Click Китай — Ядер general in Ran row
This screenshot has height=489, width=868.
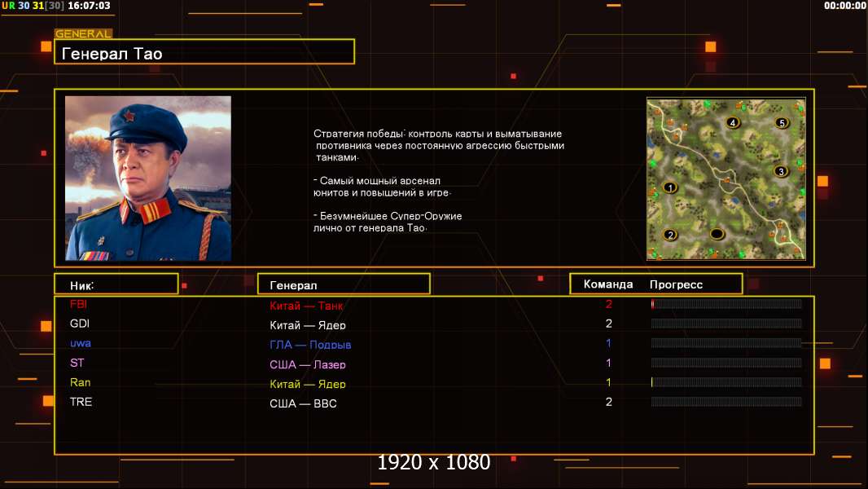308,384
